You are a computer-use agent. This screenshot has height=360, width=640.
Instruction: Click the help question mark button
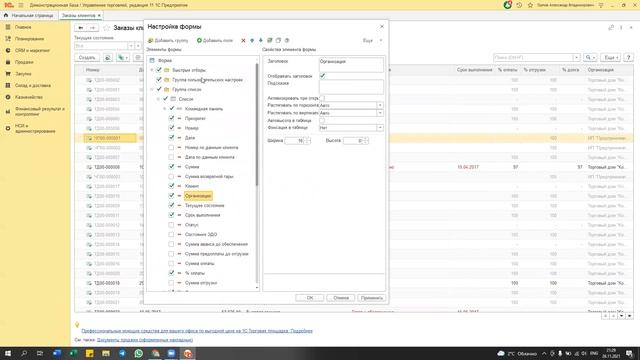628,58
